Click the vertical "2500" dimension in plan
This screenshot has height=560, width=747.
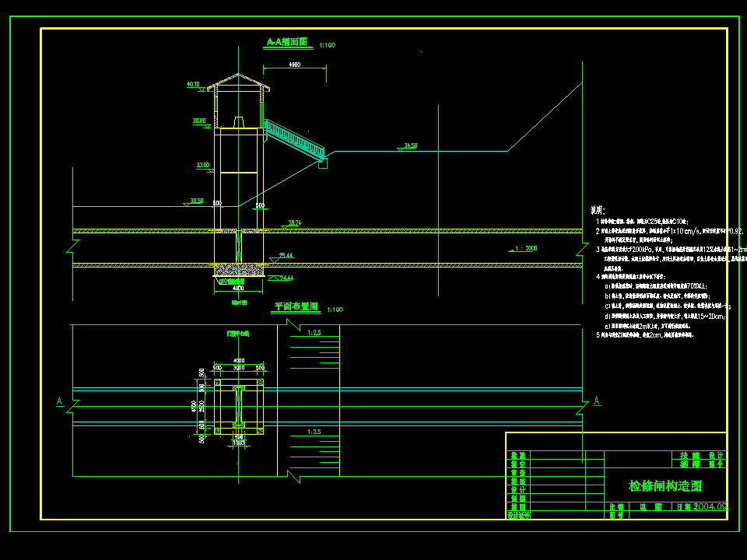(202, 406)
